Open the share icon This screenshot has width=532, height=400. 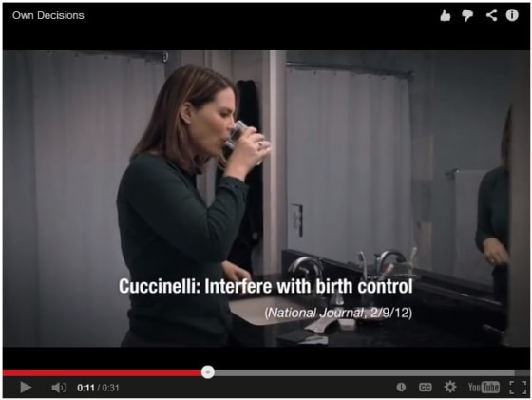tap(491, 15)
